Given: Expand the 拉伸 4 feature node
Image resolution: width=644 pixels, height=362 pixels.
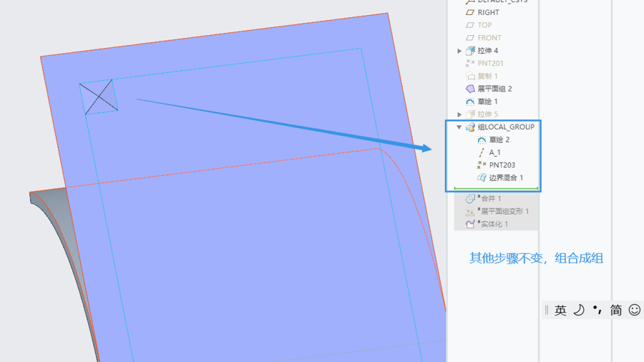Looking at the screenshot, I should pos(459,51).
